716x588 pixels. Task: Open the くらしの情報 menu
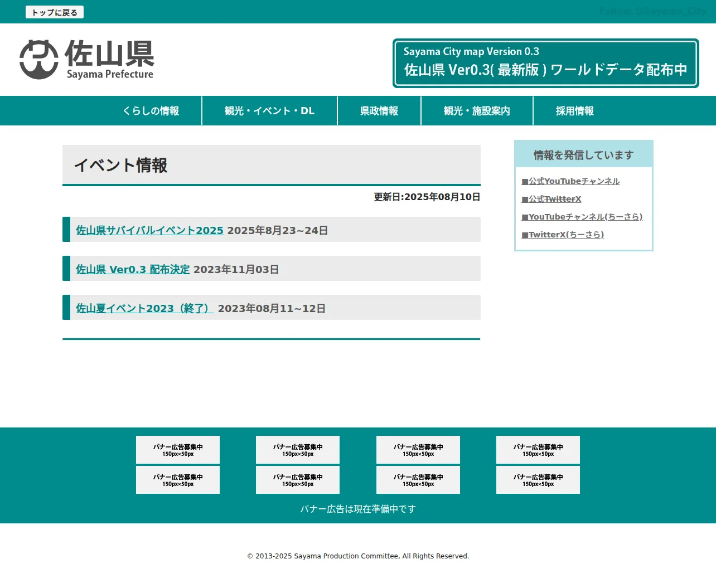point(151,111)
